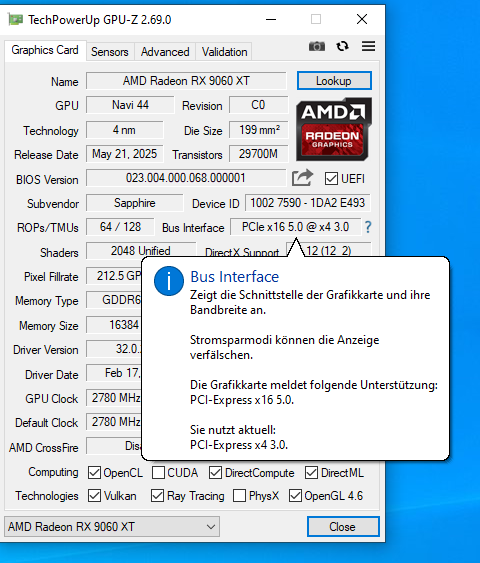Click the Release Date May 21, 2025
The width and height of the screenshot is (480, 563).
pos(124,154)
